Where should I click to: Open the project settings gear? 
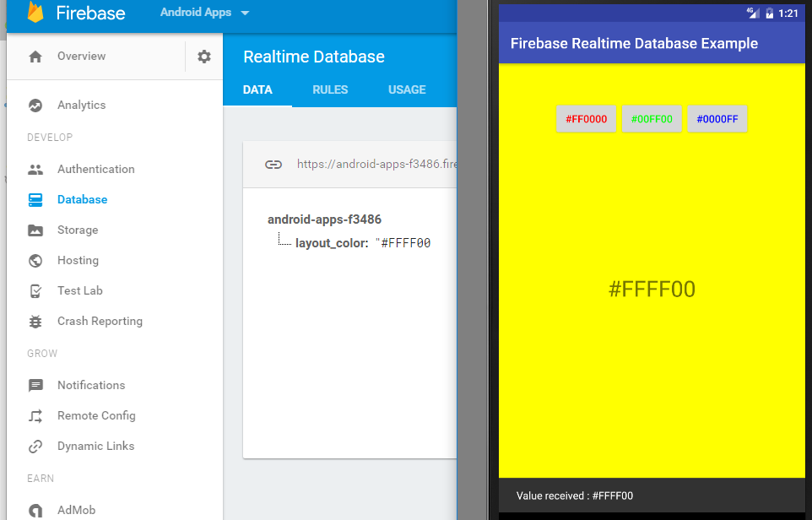click(204, 57)
